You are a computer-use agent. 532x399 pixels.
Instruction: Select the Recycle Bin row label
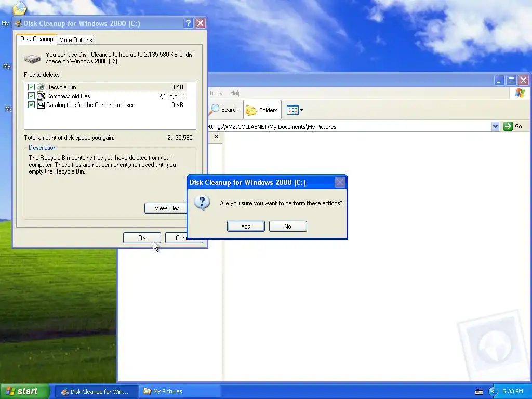coord(61,87)
